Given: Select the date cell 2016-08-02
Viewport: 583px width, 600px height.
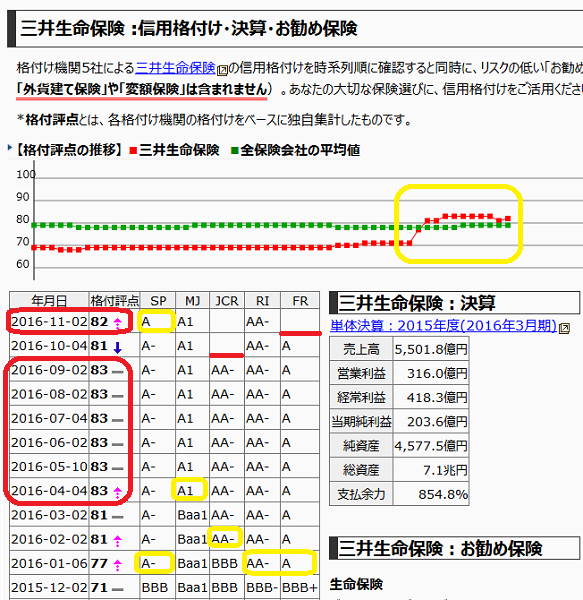Looking at the screenshot, I should point(49,394).
